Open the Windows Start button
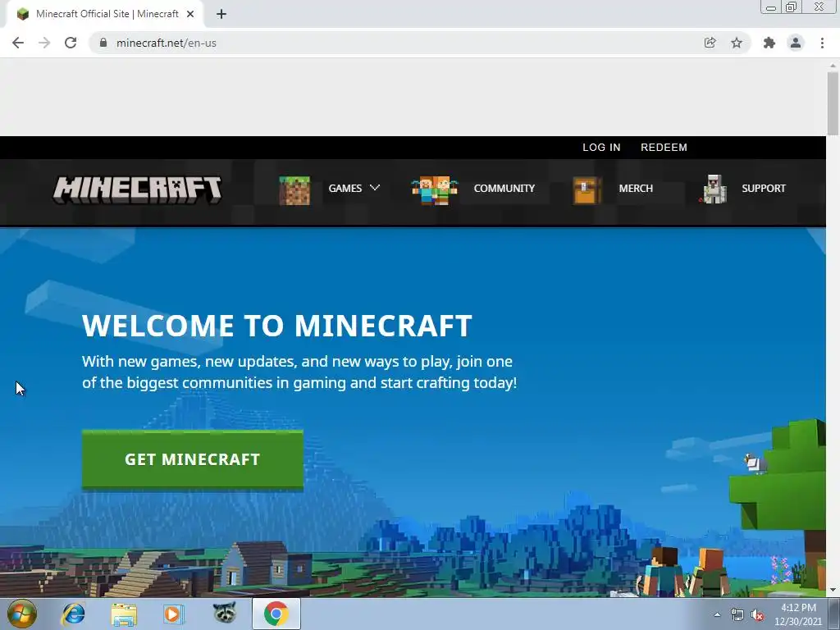 22,614
